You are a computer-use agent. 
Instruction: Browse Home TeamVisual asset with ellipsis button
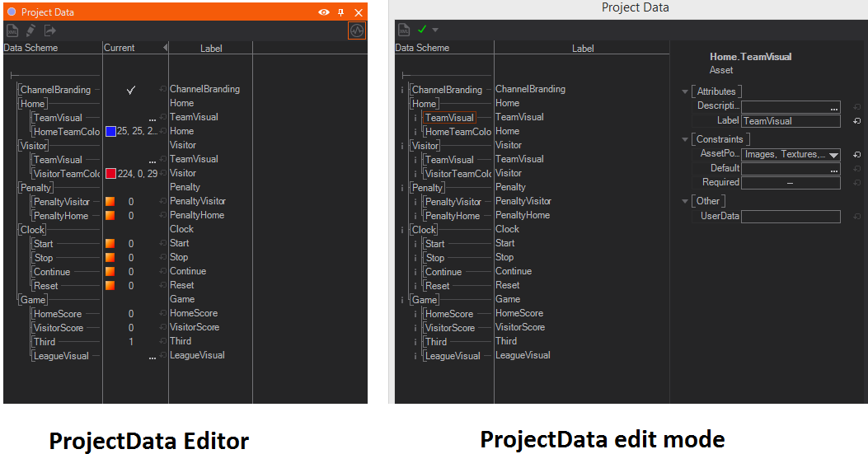pos(152,118)
